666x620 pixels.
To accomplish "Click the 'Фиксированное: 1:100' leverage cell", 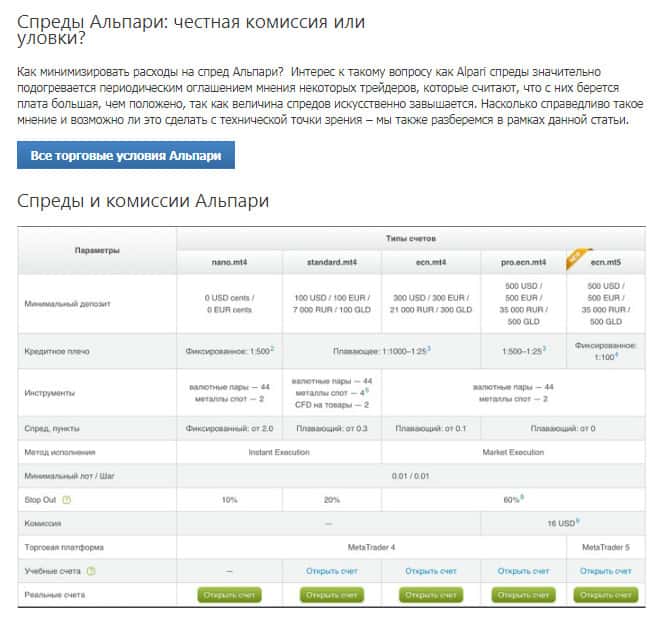I will point(606,352).
